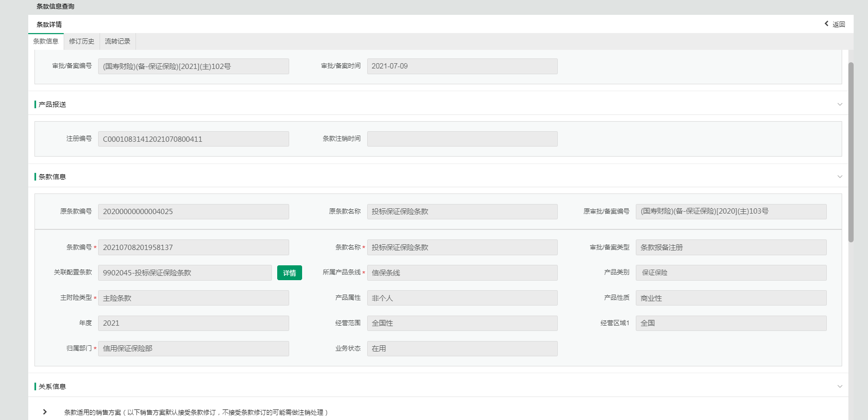Open the 归属部门 field

click(x=193, y=349)
